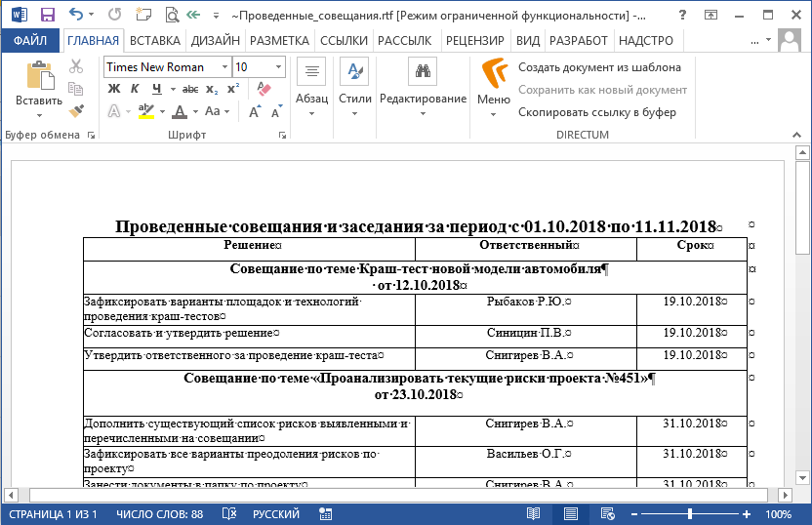Toggle strikethrough formatting (abc)

coord(190,89)
